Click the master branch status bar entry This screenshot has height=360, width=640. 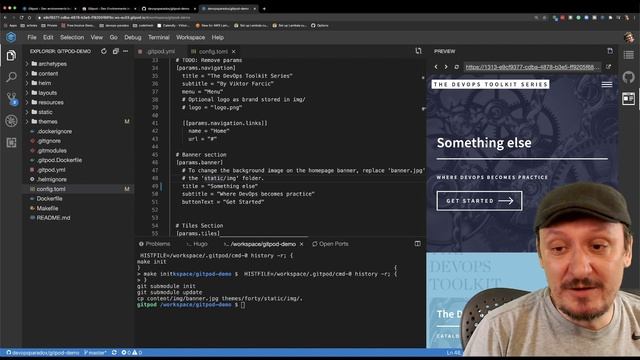click(x=95, y=352)
